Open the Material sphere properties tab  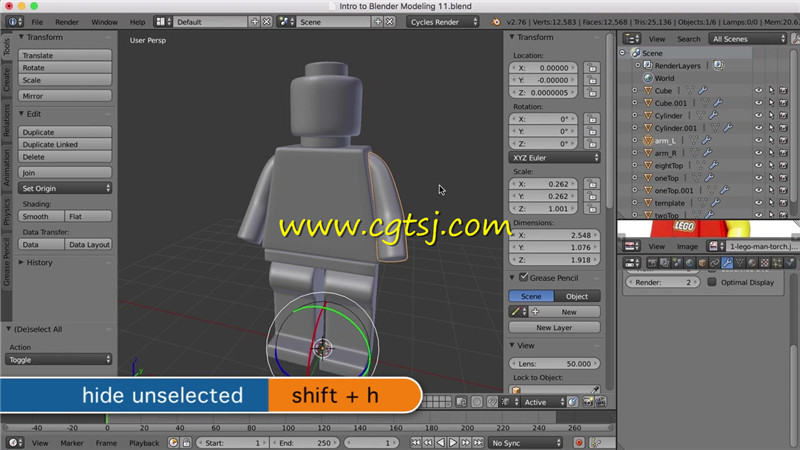click(x=752, y=263)
